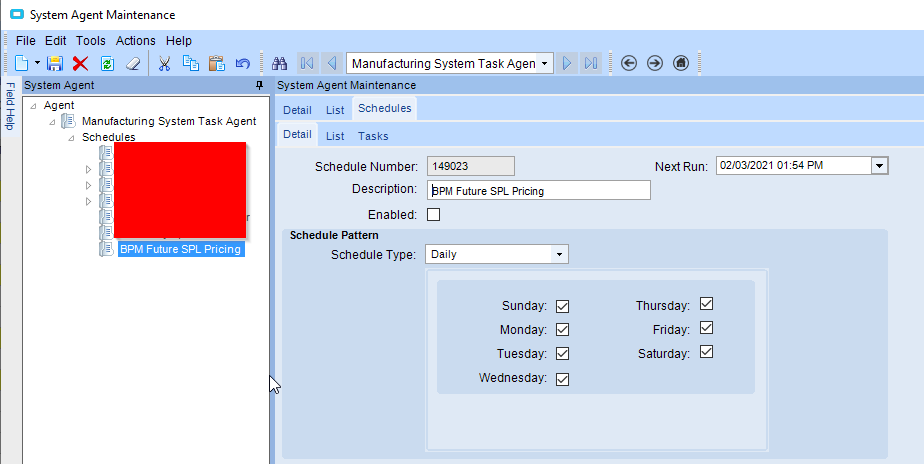This screenshot has height=464, width=924.
Task: Open the Actions menu
Action: tap(136, 41)
